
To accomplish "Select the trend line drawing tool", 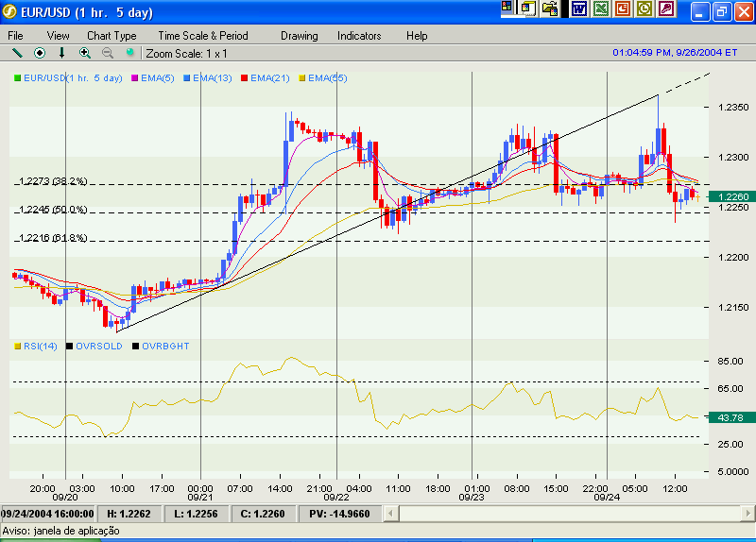I will click(17, 53).
